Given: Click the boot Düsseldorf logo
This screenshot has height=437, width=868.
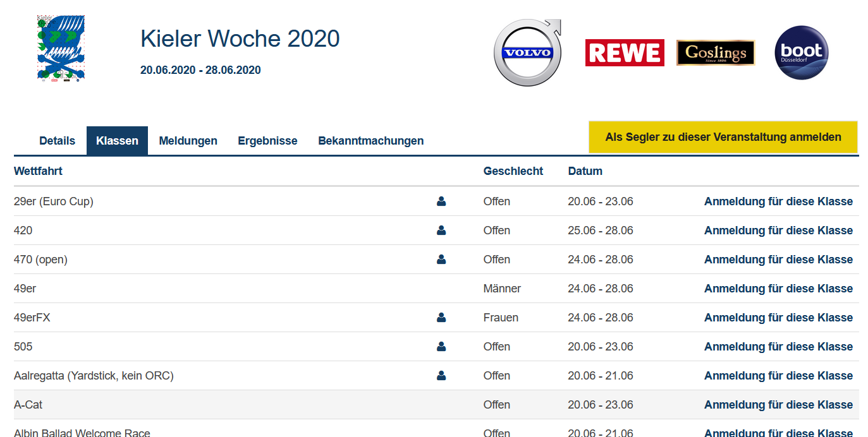Looking at the screenshot, I should click(x=801, y=53).
